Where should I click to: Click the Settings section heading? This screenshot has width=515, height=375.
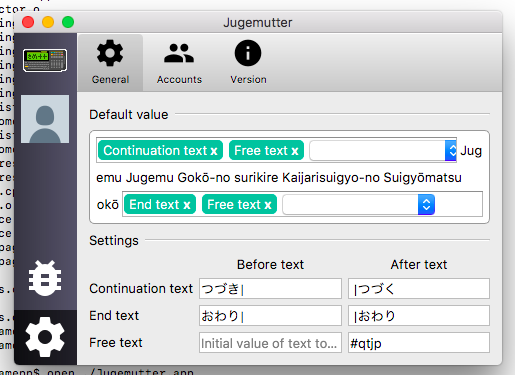tap(114, 241)
